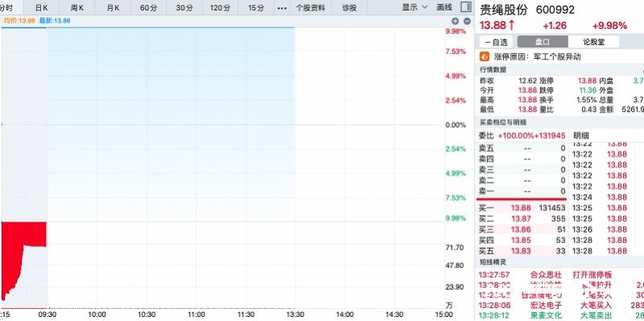Select the 60分 period tab
The height and width of the screenshot is (321, 644).
148,8
